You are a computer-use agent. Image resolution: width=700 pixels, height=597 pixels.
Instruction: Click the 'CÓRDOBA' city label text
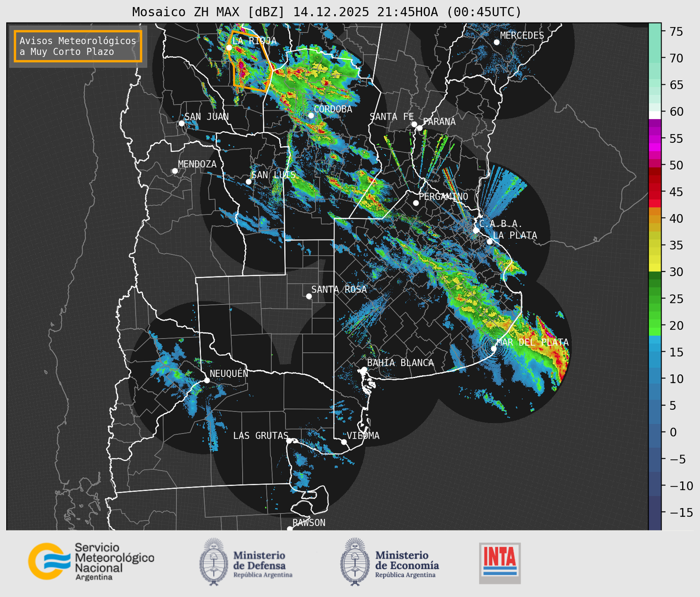(x=333, y=109)
